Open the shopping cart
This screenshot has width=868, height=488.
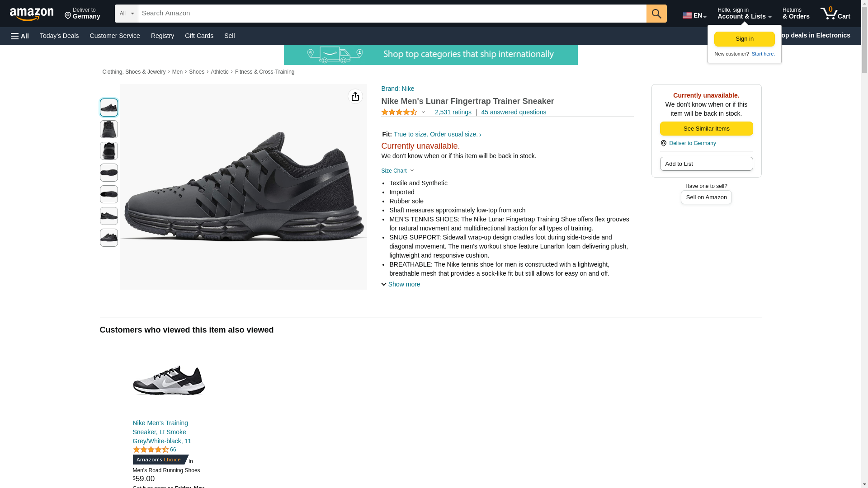tap(835, 14)
